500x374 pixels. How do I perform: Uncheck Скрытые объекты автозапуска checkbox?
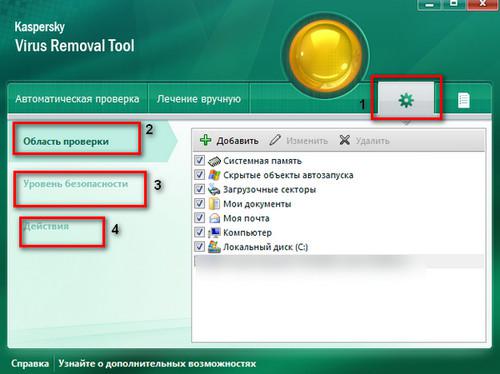[x=199, y=175]
